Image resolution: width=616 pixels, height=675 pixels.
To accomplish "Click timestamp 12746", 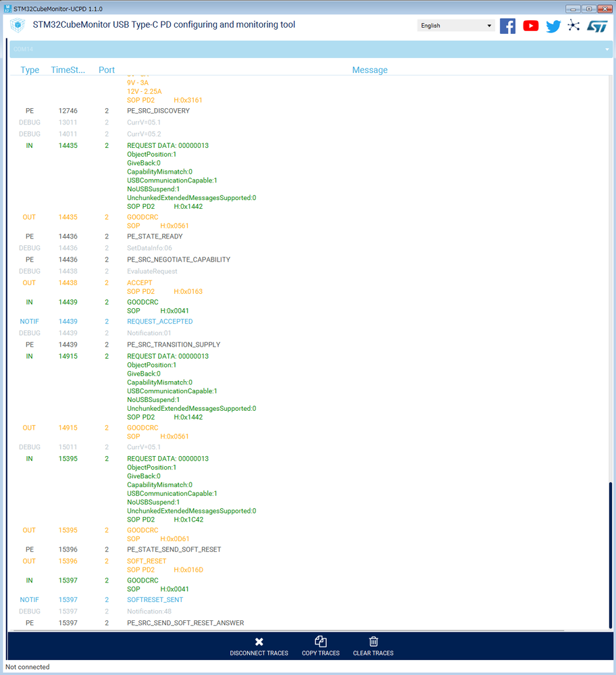I will [x=68, y=111].
